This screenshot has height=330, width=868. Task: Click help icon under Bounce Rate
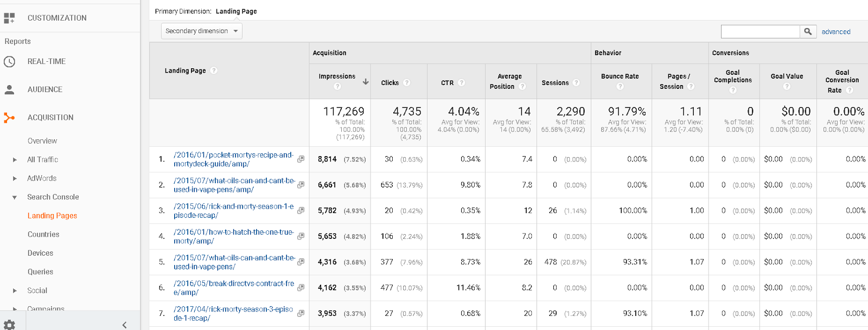point(620,86)
